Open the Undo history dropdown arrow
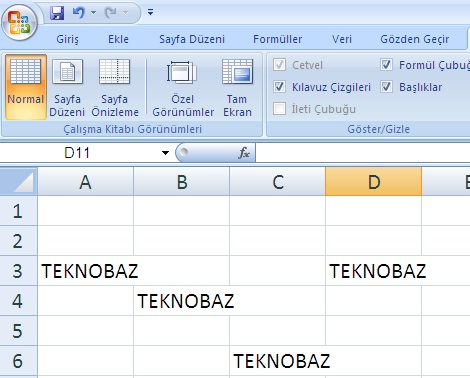Viewport: 470px width, 378px height. [x=93, y=13]
